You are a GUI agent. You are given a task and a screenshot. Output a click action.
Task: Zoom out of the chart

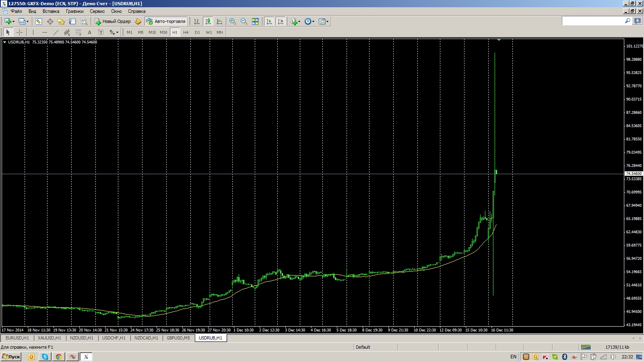244,21
